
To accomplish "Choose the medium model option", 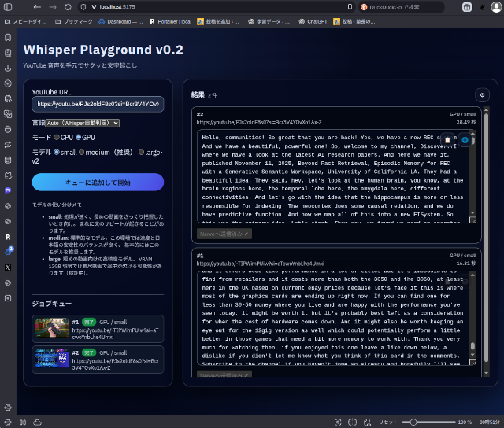I will click(82, 152).
